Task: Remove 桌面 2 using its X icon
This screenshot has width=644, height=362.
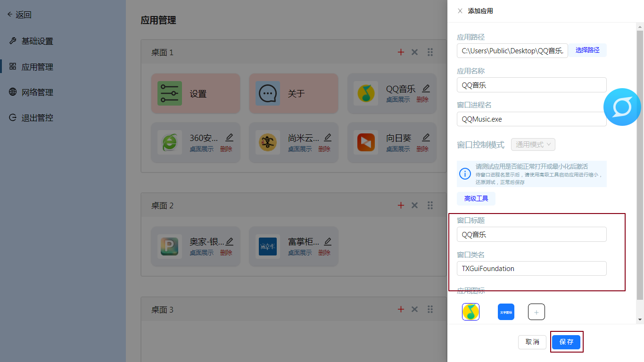Action: (415, 206)
